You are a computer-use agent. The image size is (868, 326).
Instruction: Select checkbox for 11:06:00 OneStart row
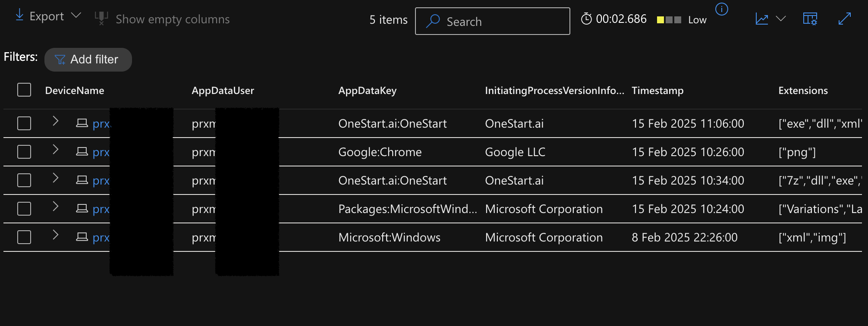(24, 123)
